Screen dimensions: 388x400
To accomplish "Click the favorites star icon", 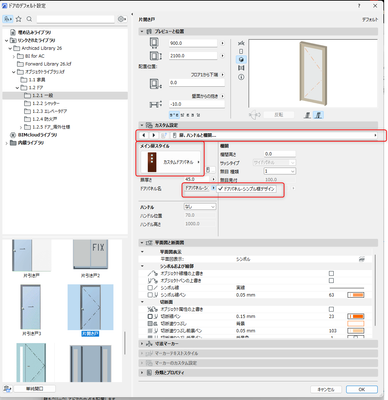I will coord(19,19).
